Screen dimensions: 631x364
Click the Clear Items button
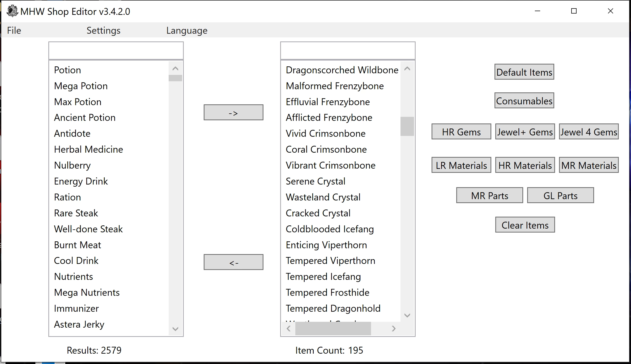click(x=525, y=225)
